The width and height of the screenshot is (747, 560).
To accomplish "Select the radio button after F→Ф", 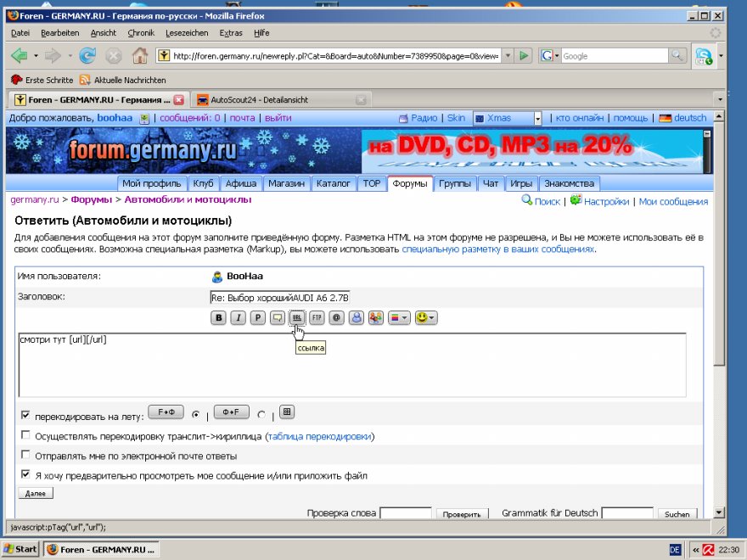I will pos(195,415).
